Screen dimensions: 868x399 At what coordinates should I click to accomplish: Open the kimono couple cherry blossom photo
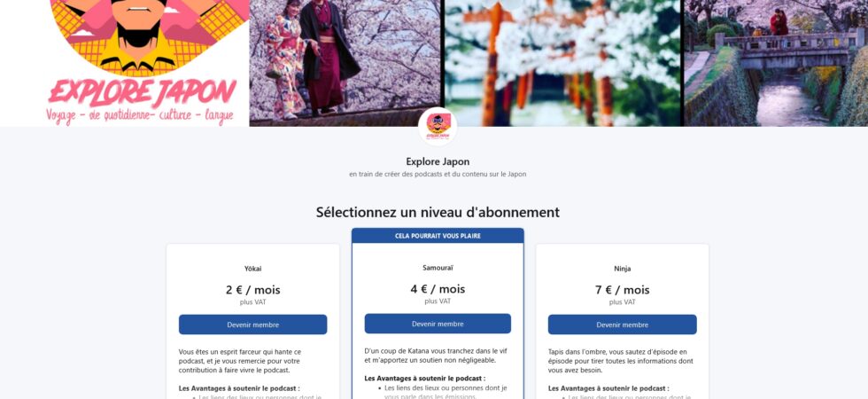[345, 63]
